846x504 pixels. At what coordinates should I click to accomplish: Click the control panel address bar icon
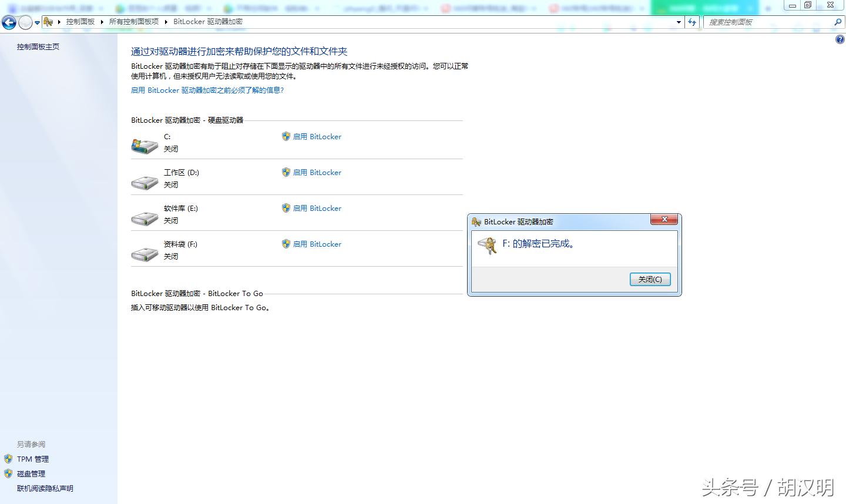coord(48,22)
